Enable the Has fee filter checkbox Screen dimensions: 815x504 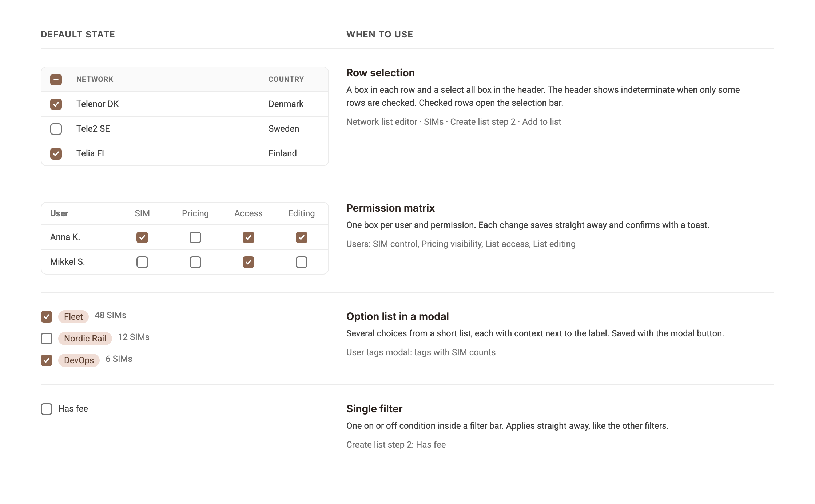pyautogui.click(x=47, y=409)
